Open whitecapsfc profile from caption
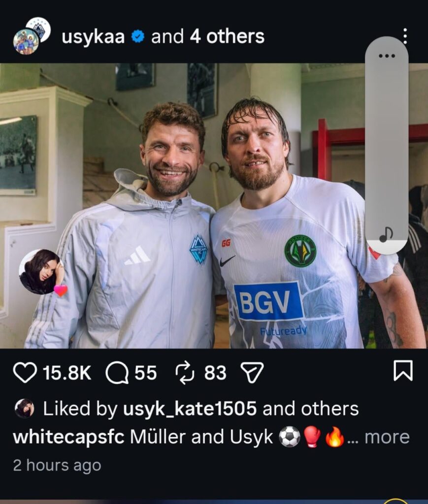Screen dimensions: 428x504 tap(68, 438)
